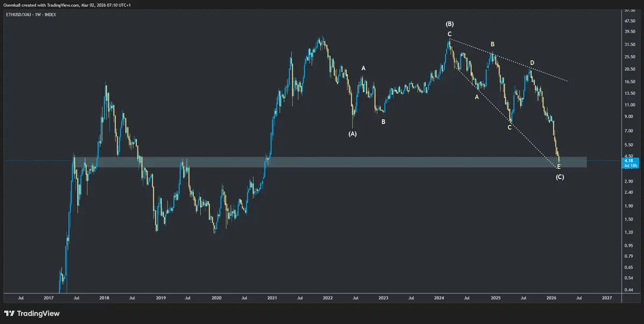Click the 25.50 price scale value

coord(630,57)
